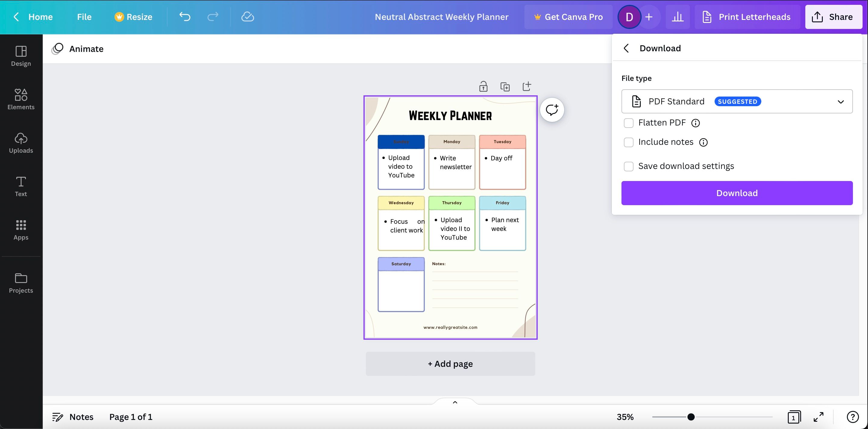Open the Elements sidebar panel
Viewport: 868px width, 429px height.
click(21, 99)
